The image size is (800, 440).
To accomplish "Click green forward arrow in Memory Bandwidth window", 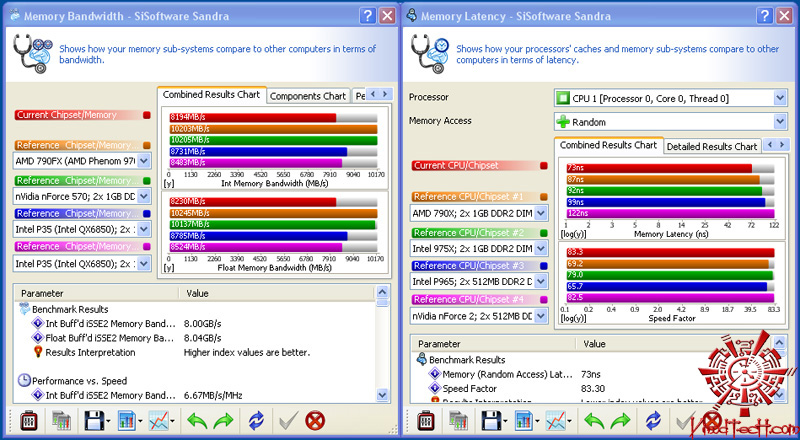I will tap(223, 421).
